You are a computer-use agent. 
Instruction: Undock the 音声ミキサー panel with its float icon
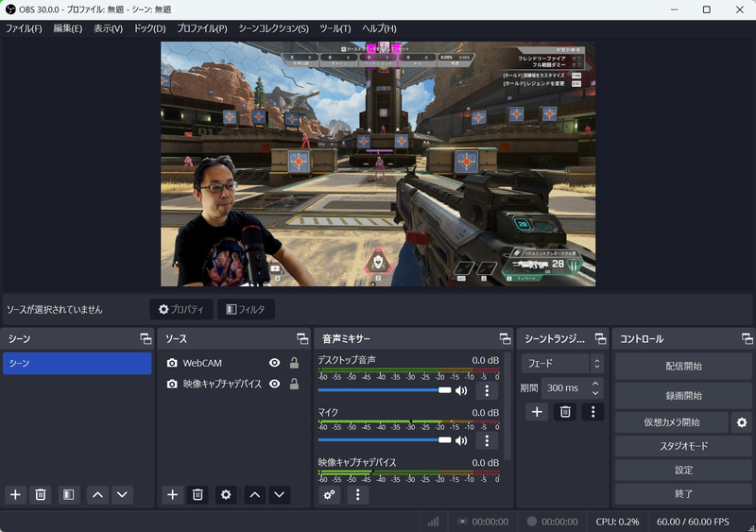(505, 338)
